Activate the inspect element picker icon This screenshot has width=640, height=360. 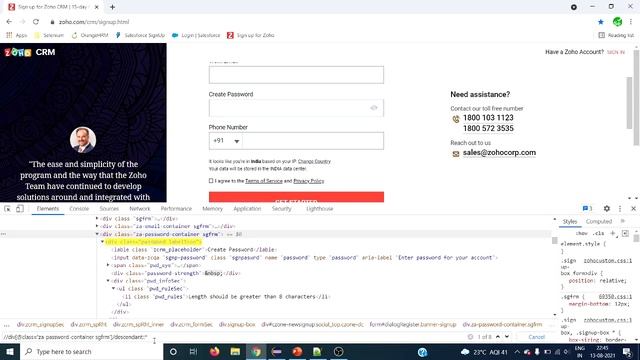(x=7, y=209)
